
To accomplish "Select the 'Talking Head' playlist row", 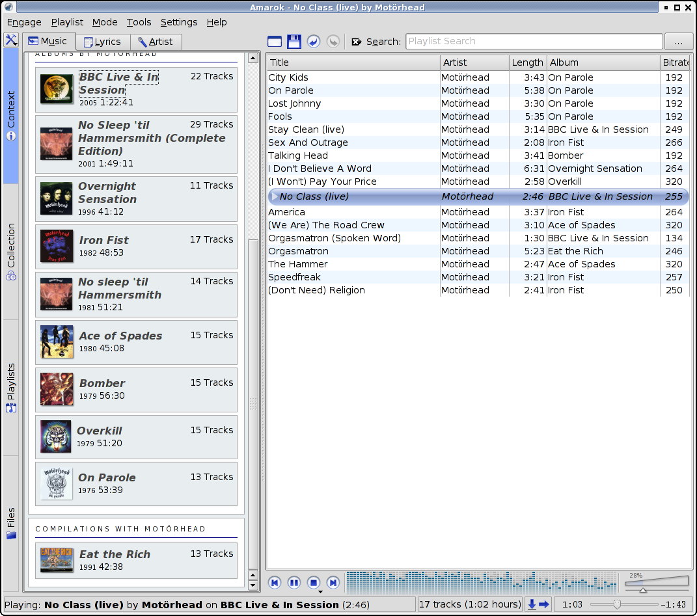I will coord(478,155).
